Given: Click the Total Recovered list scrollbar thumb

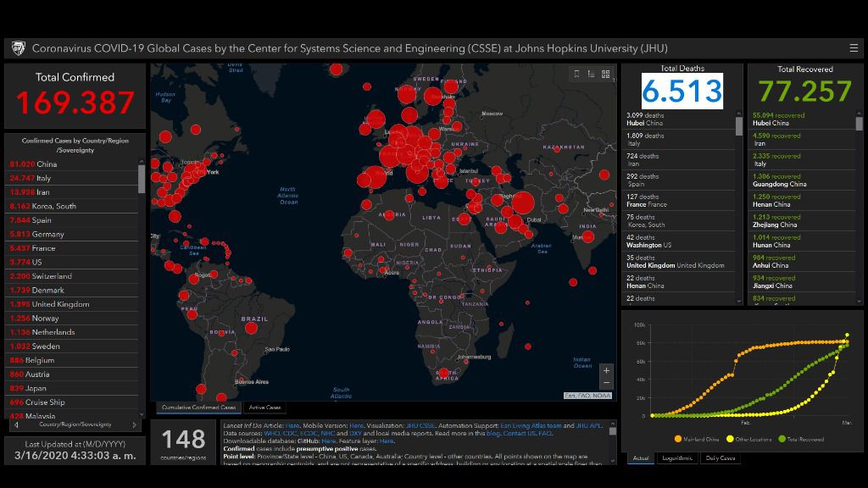Looking at the screenshot, I should (860, 124).
